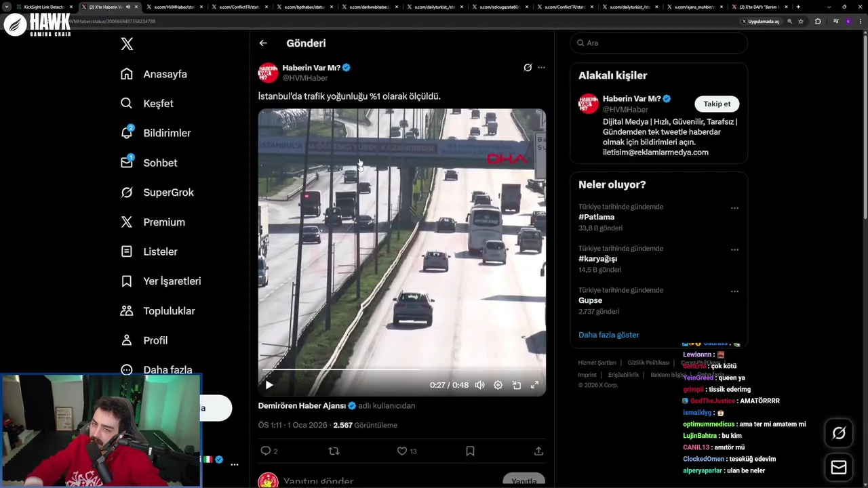The height and width of the screenshot is (488, 868).
Task: Switch to the x.com/darkwebhaber browser tab
Action: 369,7
